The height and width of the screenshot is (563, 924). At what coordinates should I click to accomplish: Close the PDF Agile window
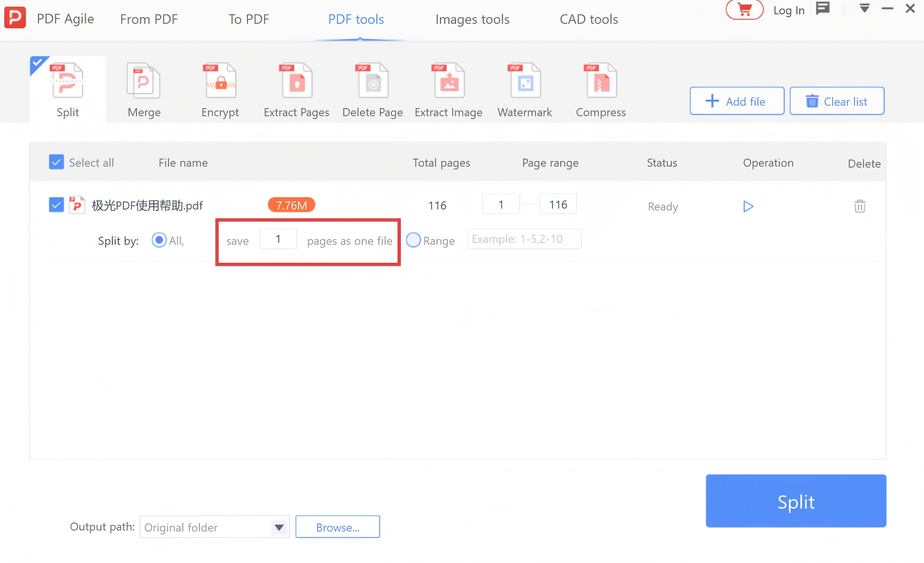click(x=910, y=8)
